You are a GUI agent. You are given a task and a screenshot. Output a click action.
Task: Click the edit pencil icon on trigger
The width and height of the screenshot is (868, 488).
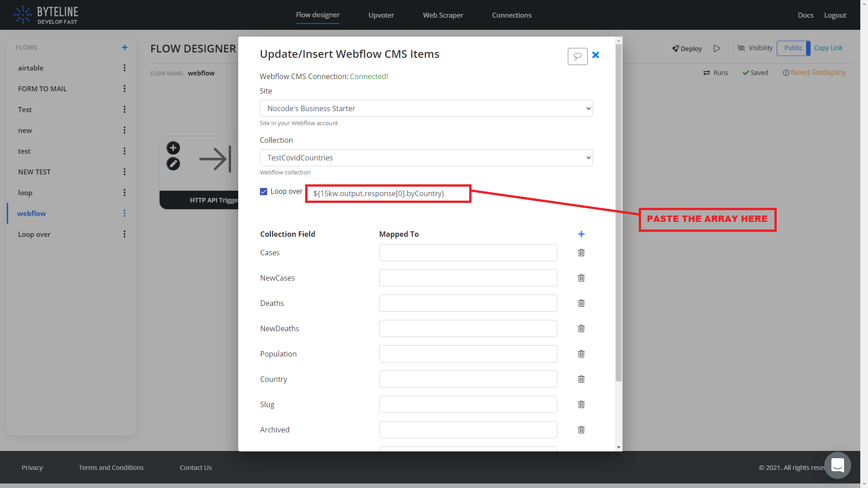[x=173, y=164]
